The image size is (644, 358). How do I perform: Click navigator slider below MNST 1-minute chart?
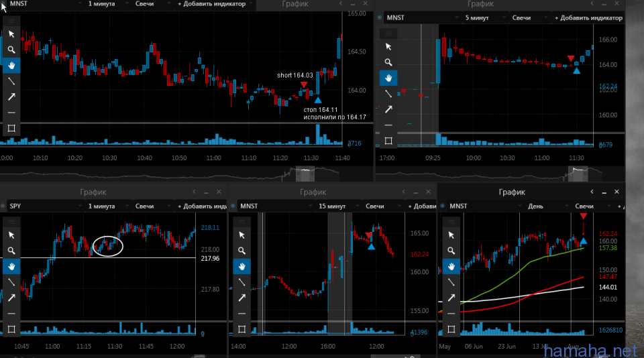[x=305, y=174]
